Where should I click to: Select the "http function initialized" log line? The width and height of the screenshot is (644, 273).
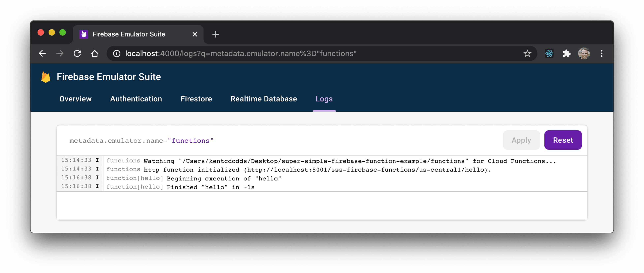(x=322, y=169)
